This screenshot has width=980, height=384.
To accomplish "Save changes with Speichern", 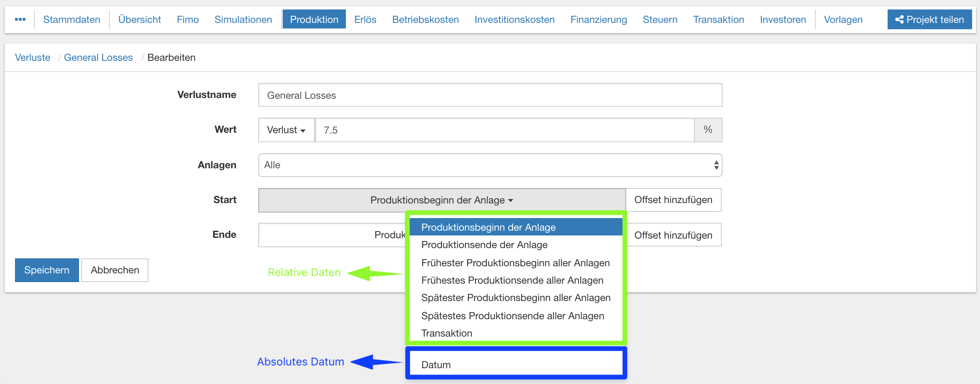I will point(47,270).
